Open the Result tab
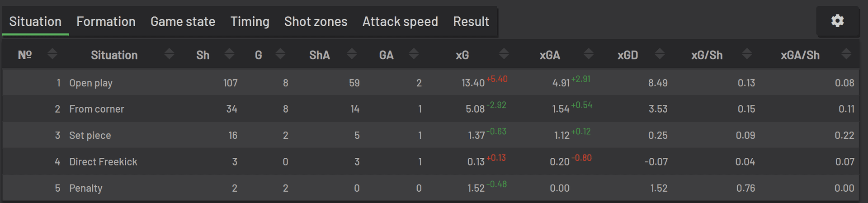This screenshot has width=868, height=203. [x=471, y=22]
